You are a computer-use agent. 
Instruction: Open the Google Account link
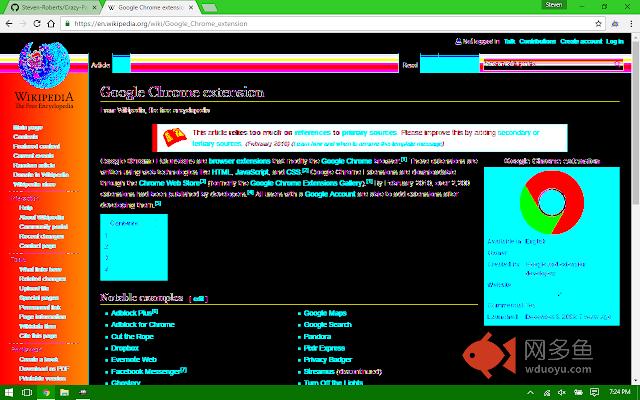pos(330,194)
